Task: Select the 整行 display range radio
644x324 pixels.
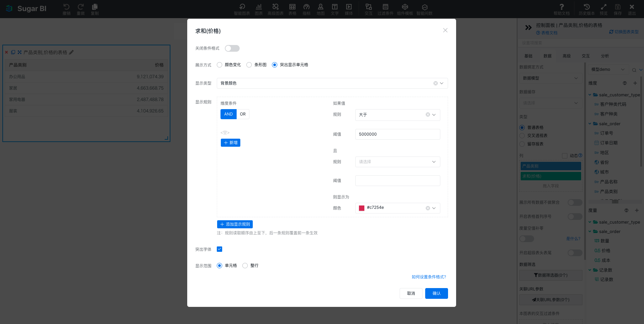Action: [245, 266]
